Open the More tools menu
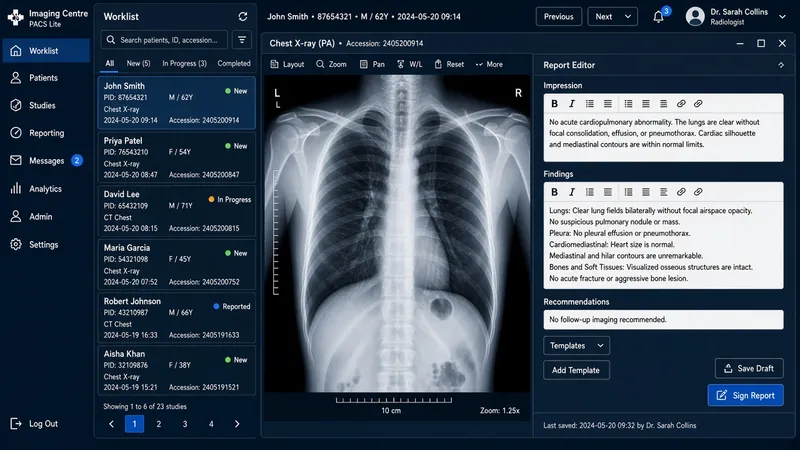The width and height of the screenshot is (800, 450). click(489, 64)
